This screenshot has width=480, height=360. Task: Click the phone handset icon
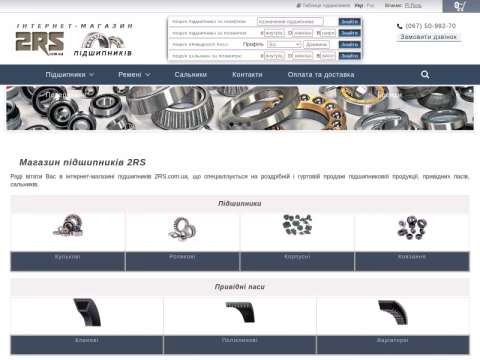[400, 26]
